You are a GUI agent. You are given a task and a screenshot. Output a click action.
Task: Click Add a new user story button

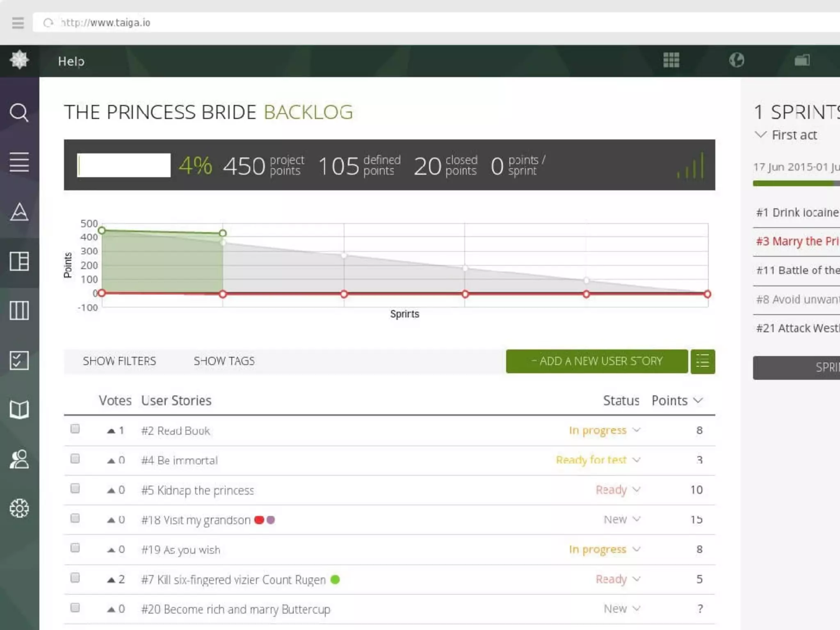(597, 361)
